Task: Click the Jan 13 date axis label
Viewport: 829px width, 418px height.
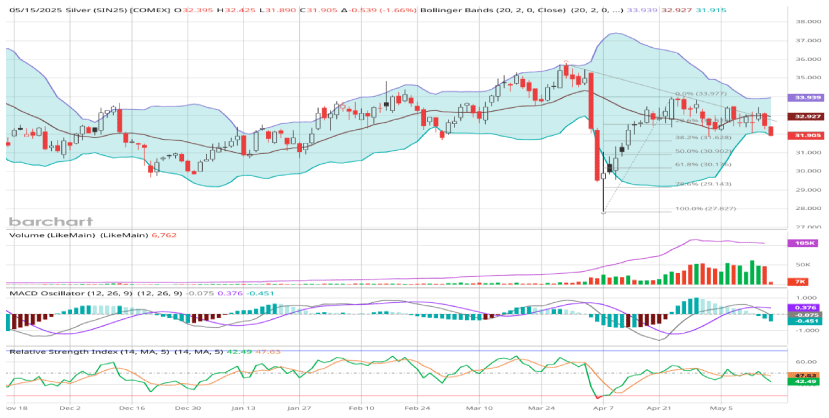Action: click(244, 408)
